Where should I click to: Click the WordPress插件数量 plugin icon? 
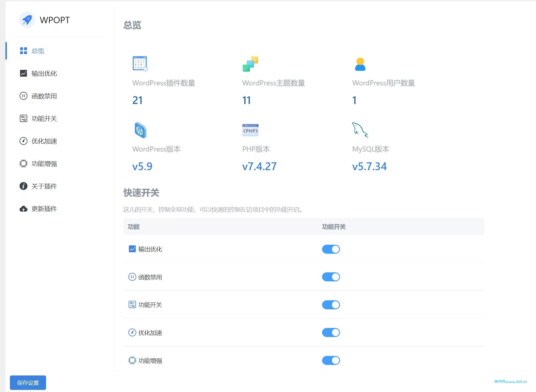[140, 64]
